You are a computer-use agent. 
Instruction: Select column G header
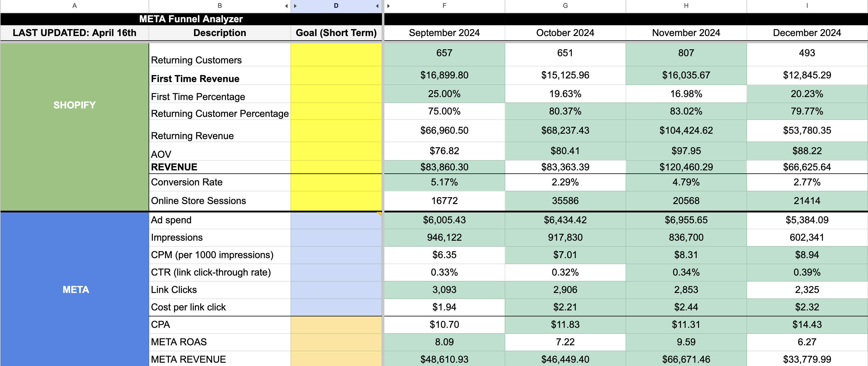coord(565,6)
